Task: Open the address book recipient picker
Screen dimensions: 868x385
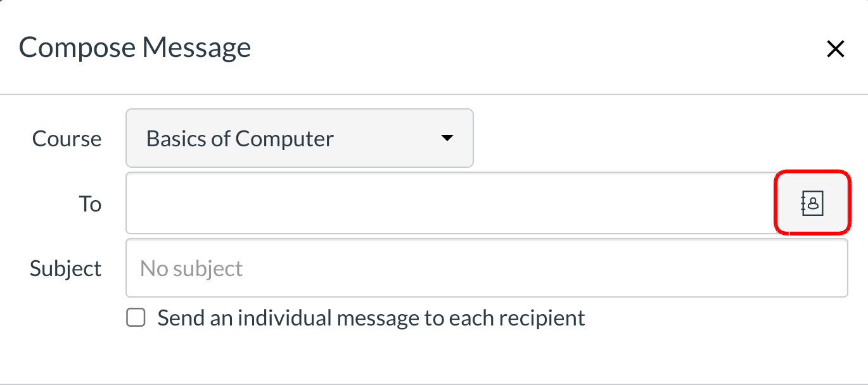Action: tap(812, 203)
